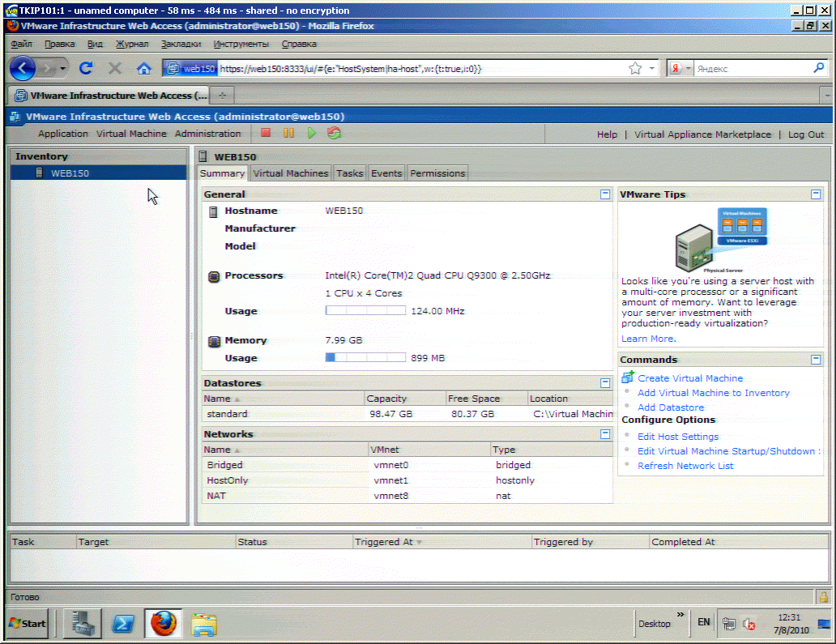Open the search engine selector dropdown
The width and height of the screenshot is (836, 644).
[688, 68]
